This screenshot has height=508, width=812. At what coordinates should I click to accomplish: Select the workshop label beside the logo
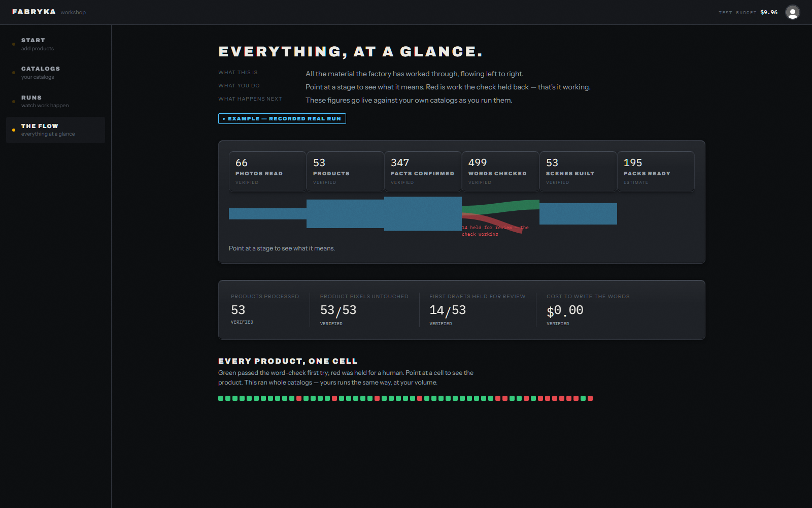coord(73,12)
